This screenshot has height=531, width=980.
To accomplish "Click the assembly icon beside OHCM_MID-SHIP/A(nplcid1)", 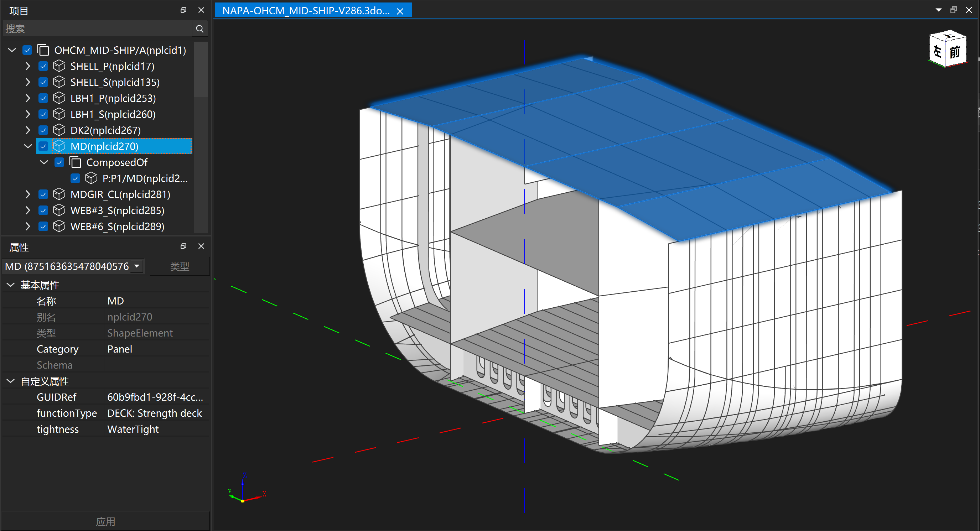I will click(x=43, y=50).
